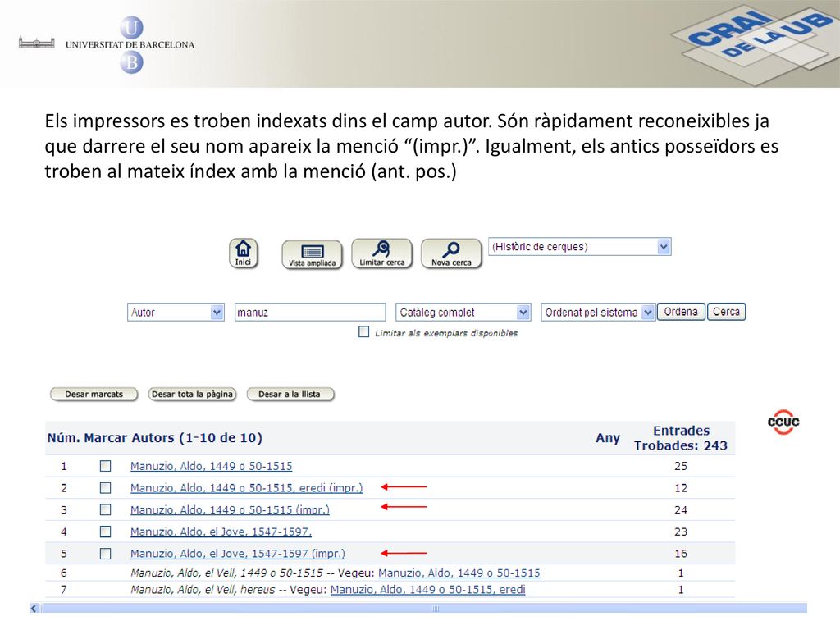Click Desar marcats button
Viewport: 840px width, 630px height.
point(94,395)
